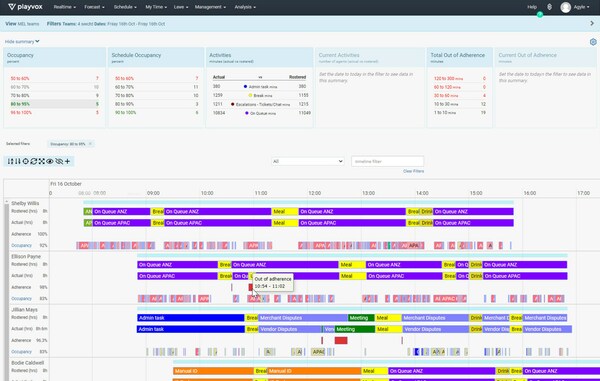This screenshot has width=600, height=381.
Task: Click the plus add icon in timeline toolbar
Action: tap(67, 161)
